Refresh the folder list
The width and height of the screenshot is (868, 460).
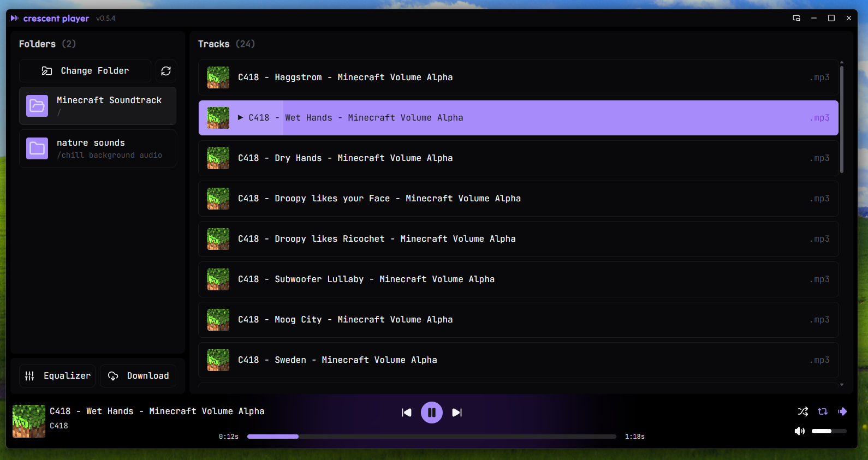(x=166, y=71)
